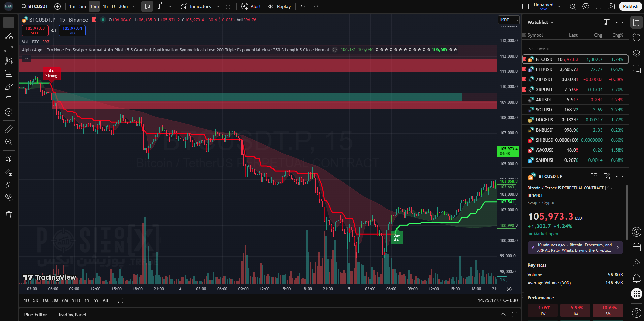Open the USDT currency dropdown
The image size is (644, 321).
[509, 20]
